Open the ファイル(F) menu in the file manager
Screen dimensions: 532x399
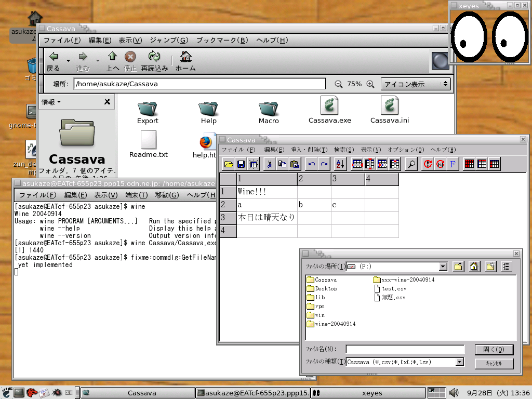point(62,41)
